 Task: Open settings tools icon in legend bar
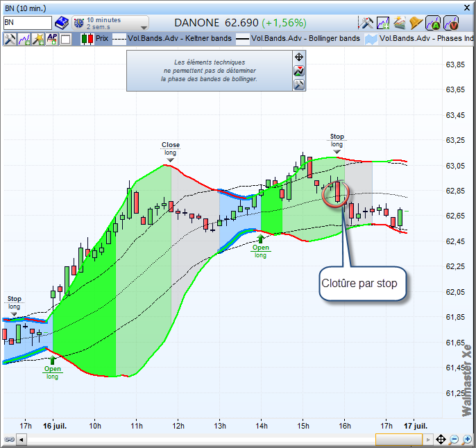point(10,39)
